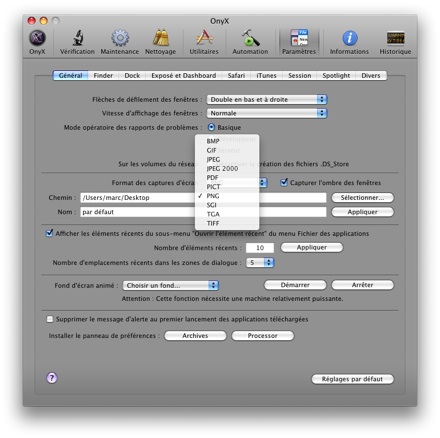
Task: Open the Choisir un fond dropdown
Action: coord(171,285)
